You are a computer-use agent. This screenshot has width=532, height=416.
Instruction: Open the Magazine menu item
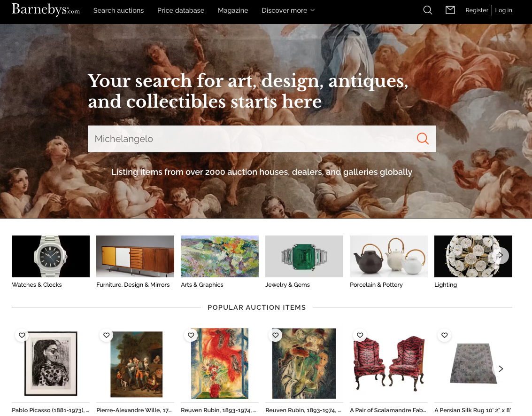[233, 10]
